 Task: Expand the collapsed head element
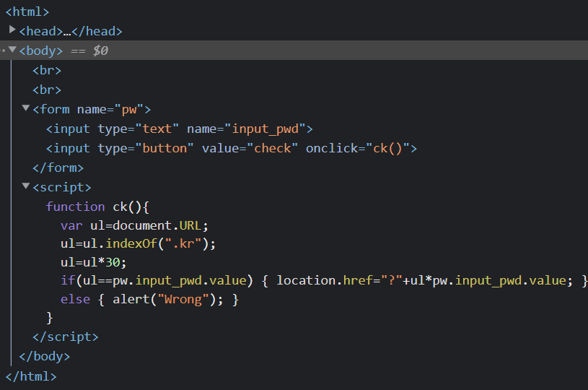12,30
